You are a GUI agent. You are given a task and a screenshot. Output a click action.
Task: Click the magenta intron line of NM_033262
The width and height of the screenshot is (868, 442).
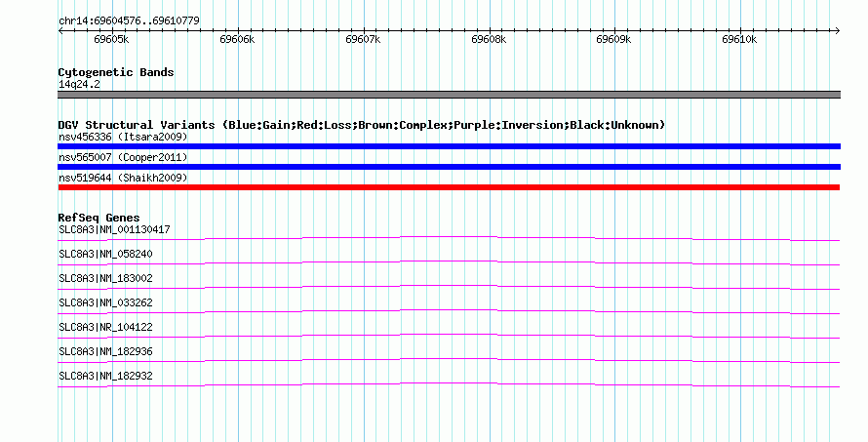click(x=449, y=310)
